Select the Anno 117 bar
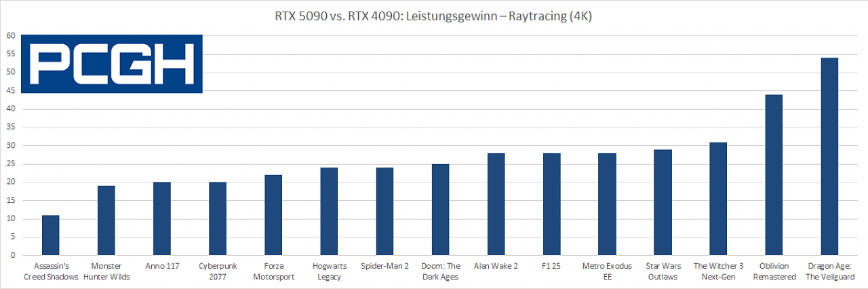The width and height of the screenshot is (868, 289). point(162,219)
